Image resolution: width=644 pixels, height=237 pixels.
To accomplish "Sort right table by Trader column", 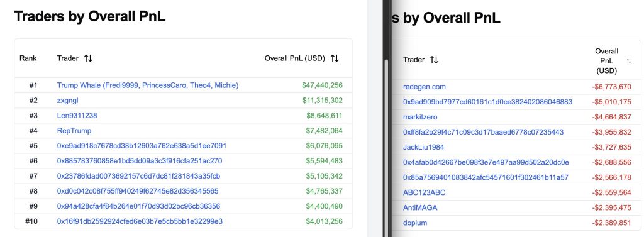I will click(x=434, y=60).
